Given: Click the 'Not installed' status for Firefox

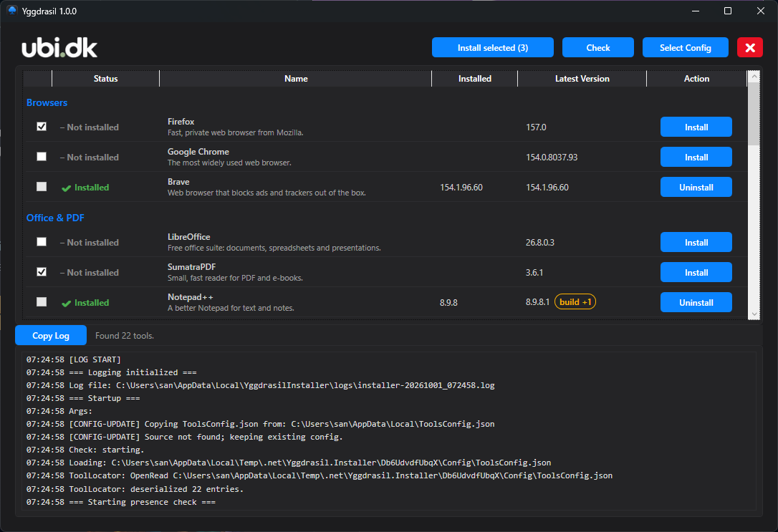Looking at the screenshot, I should pyautogui.click(x=90, y=127).
